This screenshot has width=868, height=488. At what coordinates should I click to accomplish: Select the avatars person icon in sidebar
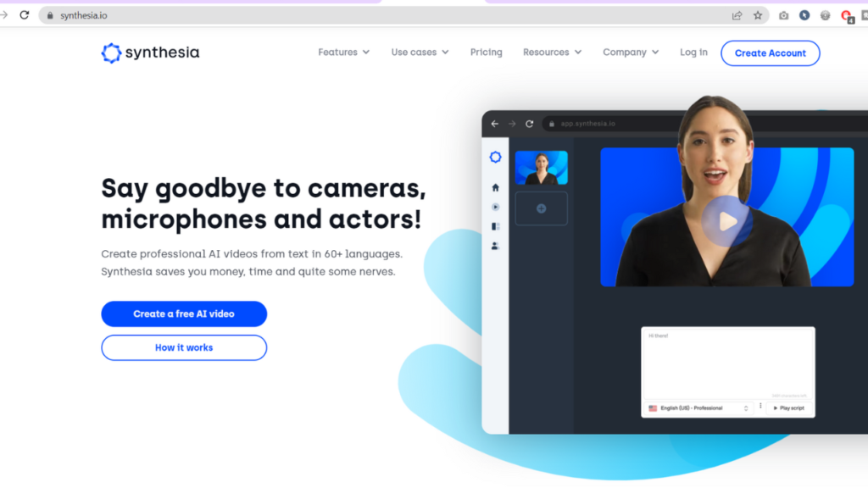point(495,246)
